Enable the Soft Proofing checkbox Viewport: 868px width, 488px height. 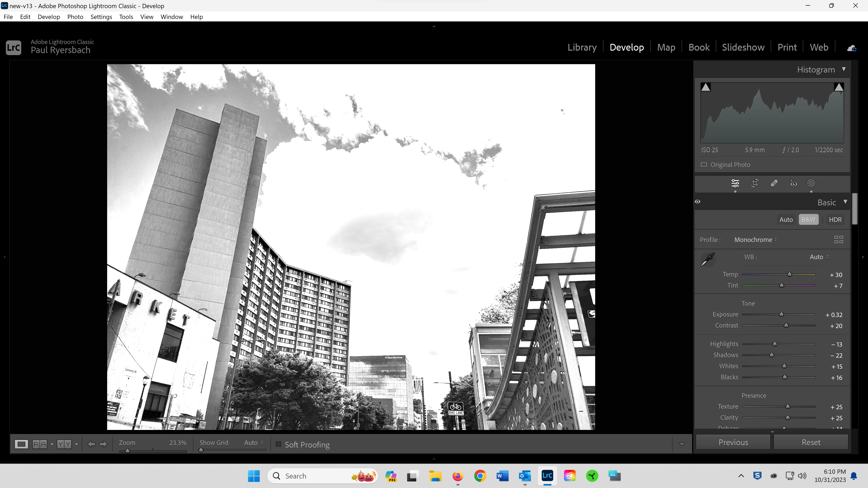tap(278, 444)
